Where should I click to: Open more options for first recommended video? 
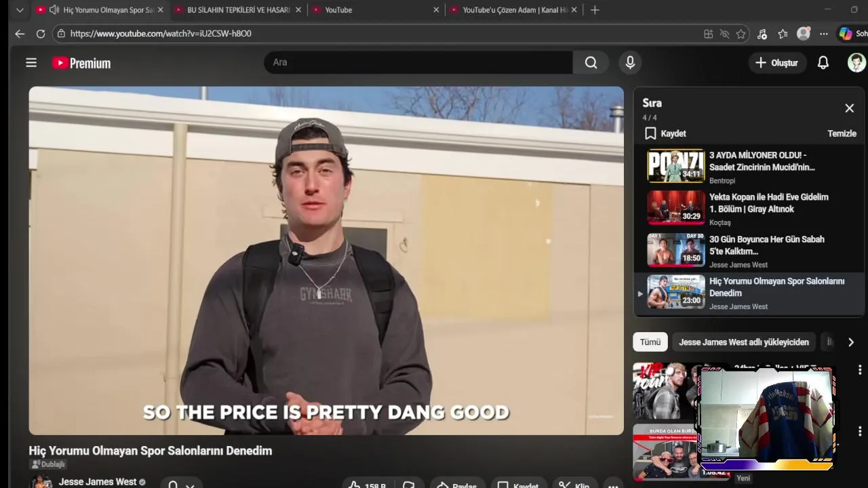pyautogui.click(x=860, y=370)
